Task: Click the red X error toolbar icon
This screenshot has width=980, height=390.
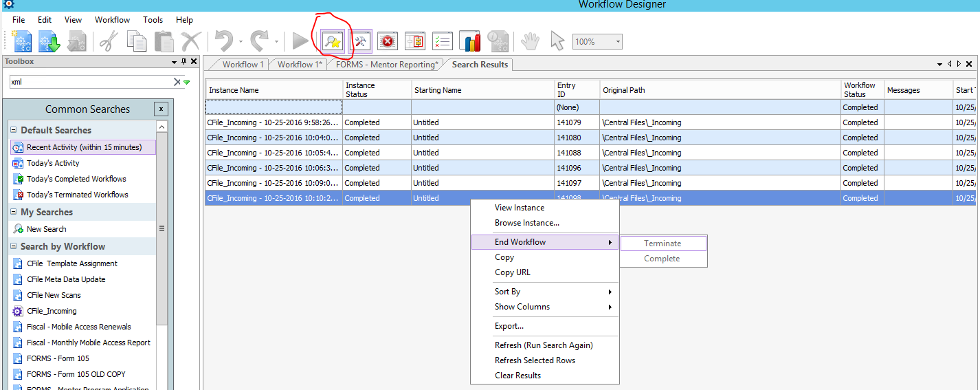Action: tap(388, 41)
